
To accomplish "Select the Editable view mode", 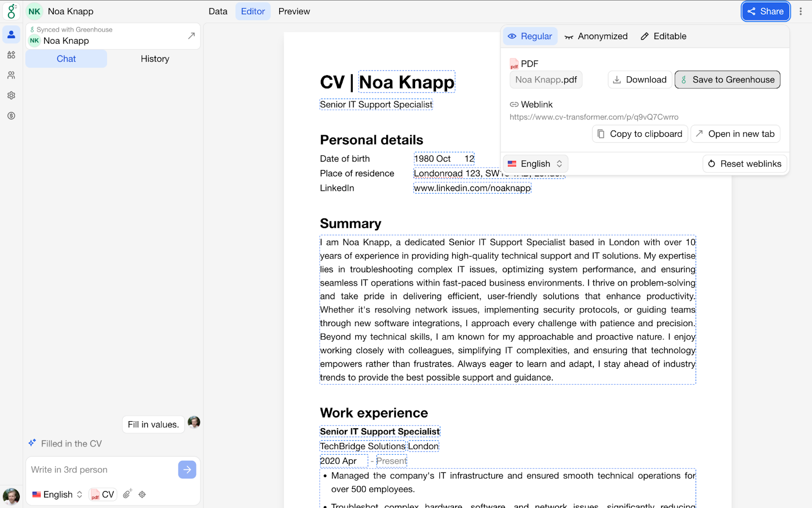I will pos(663,36).
